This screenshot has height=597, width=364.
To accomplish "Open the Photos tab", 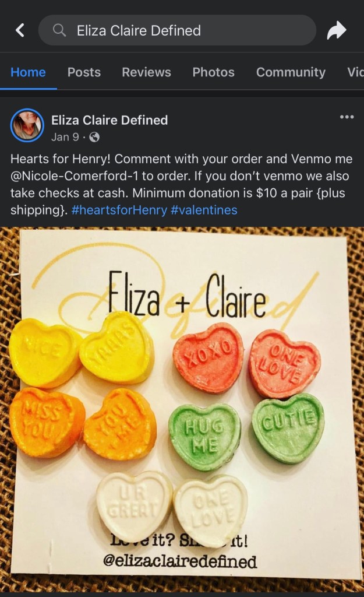I will coord(213,72).
